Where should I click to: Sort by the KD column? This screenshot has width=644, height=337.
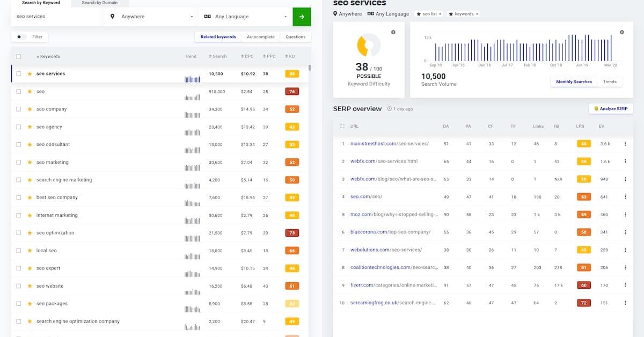[x=290, y=56]
